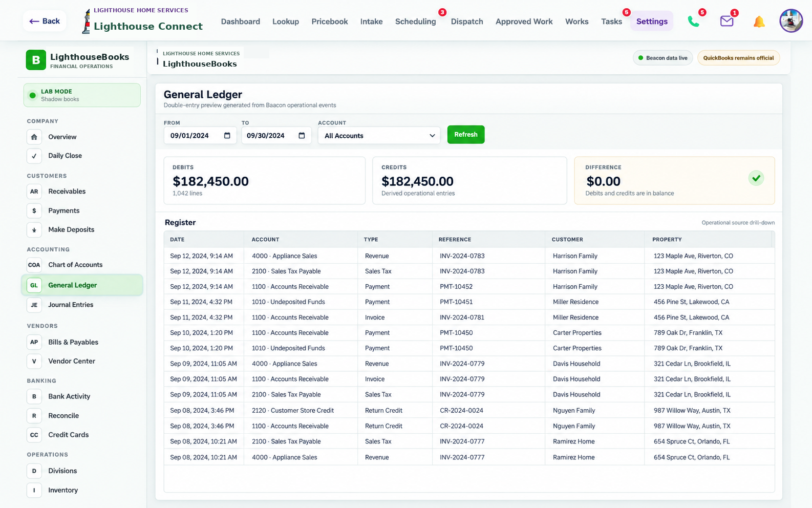
Task: Click the I Inventory icon
Action: [34, 490]
